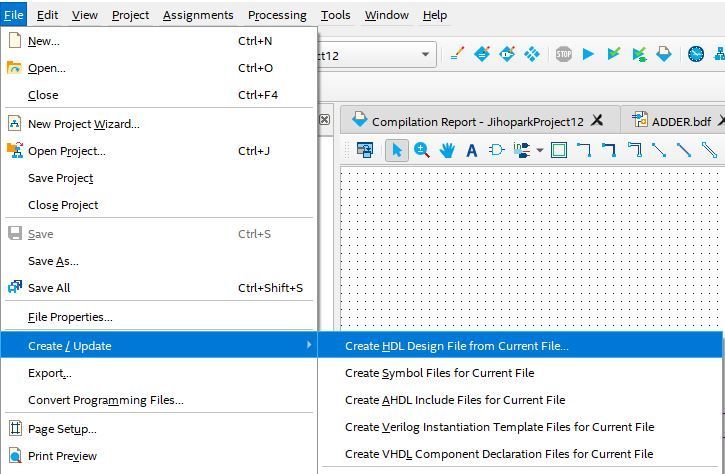Open the Assignments menu
Screen dimensions: 725x474
[198, 15]
